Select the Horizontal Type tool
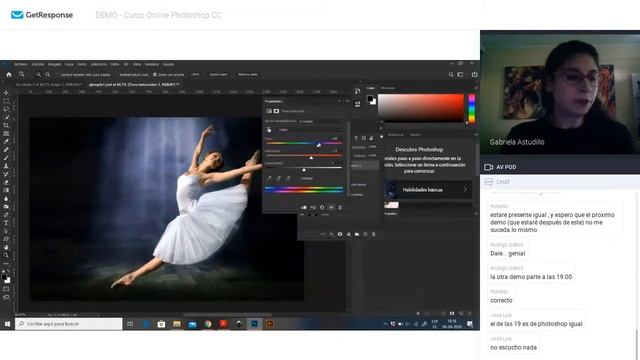The width and height of the screenshot is (640, 360). tap(6, 223)
